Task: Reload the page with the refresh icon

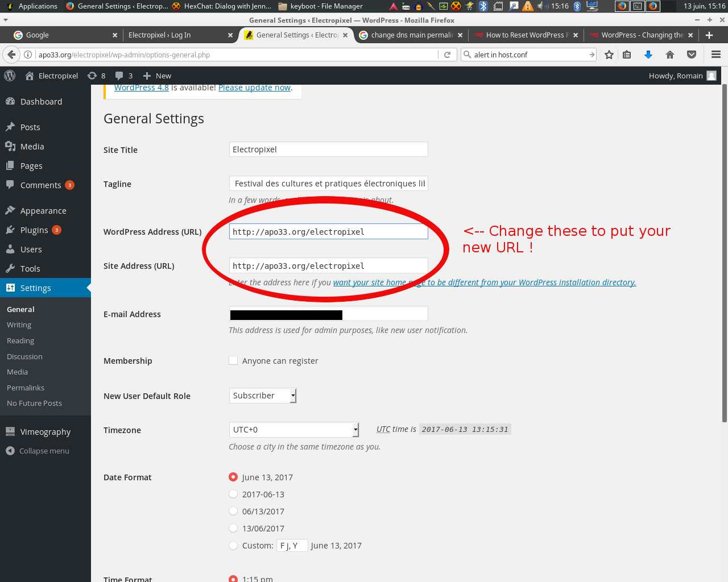Action: [x=447, y=55]
